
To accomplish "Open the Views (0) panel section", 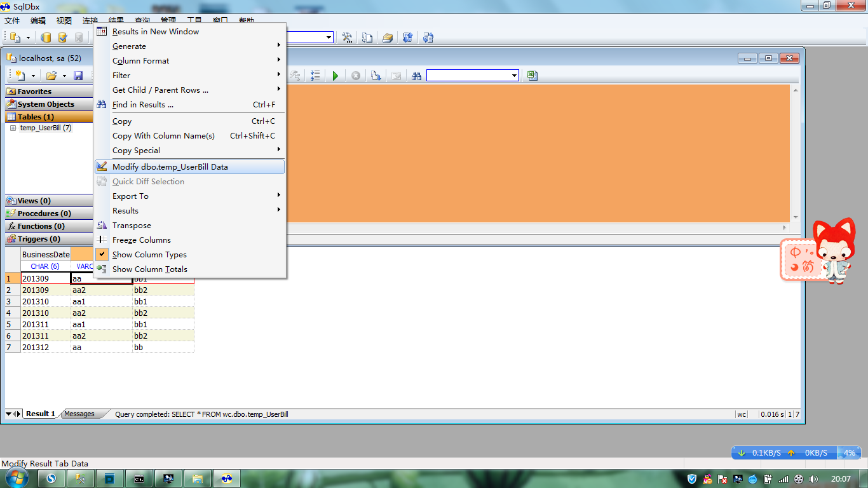I will 34,201.
